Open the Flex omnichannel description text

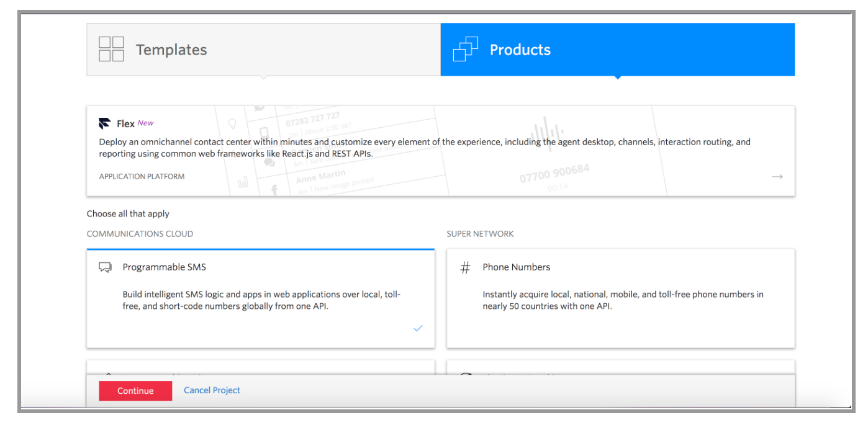(425, 148)
